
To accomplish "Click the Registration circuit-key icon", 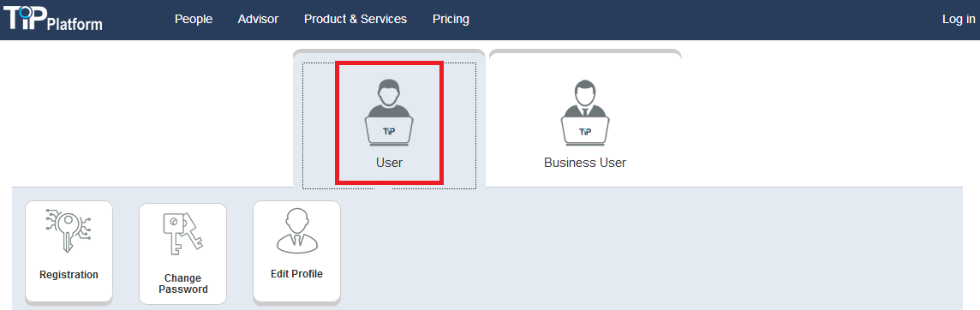I will tap(69, 230).
